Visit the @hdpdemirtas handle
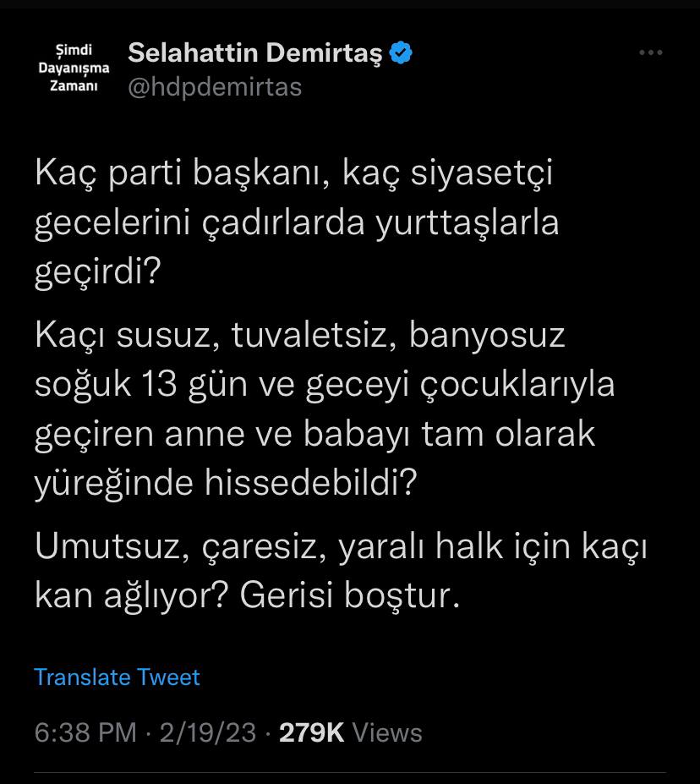Image resolution: width=700 pixels, height=784 pixels. pos(214,86)
